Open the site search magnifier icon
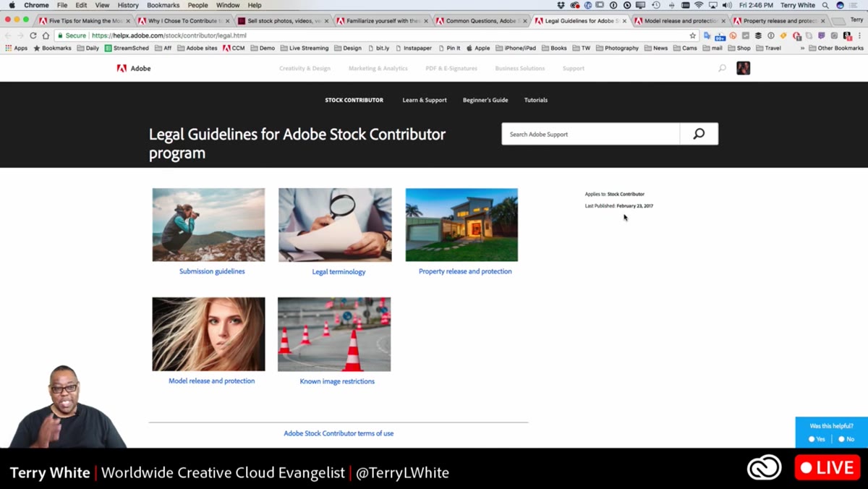 point(722,68)
